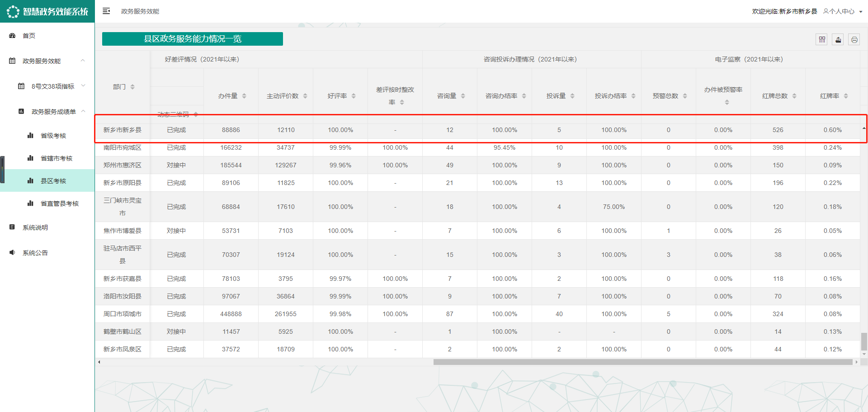Viewport: 868px width, 412px height.
Task: Click the 系统说明 document icon
Action: coord(13,227)
